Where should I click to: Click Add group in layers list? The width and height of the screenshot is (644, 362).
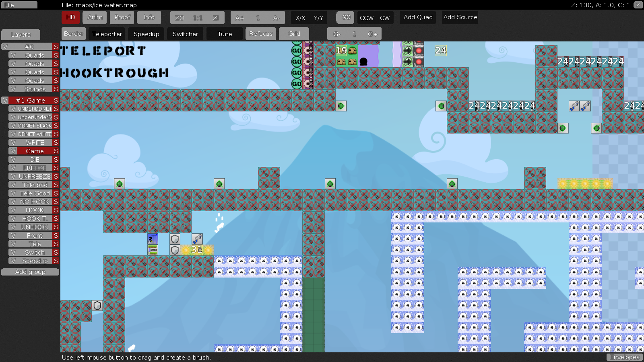click(30, 272)
